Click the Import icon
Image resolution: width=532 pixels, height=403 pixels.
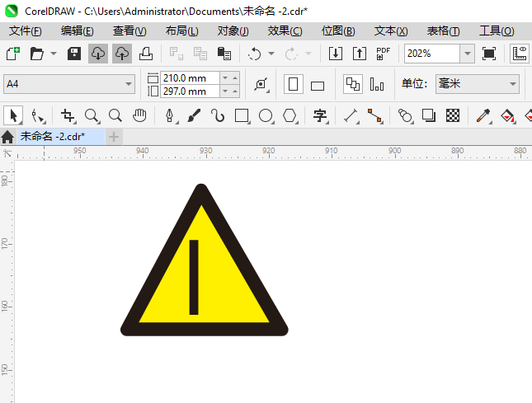(x=336, y=54)
